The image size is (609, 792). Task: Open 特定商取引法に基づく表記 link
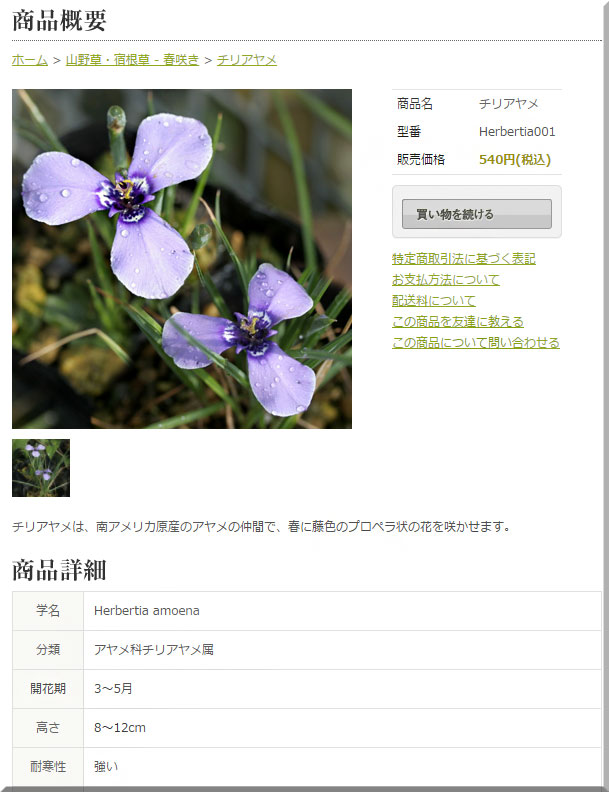click(464, 259)
